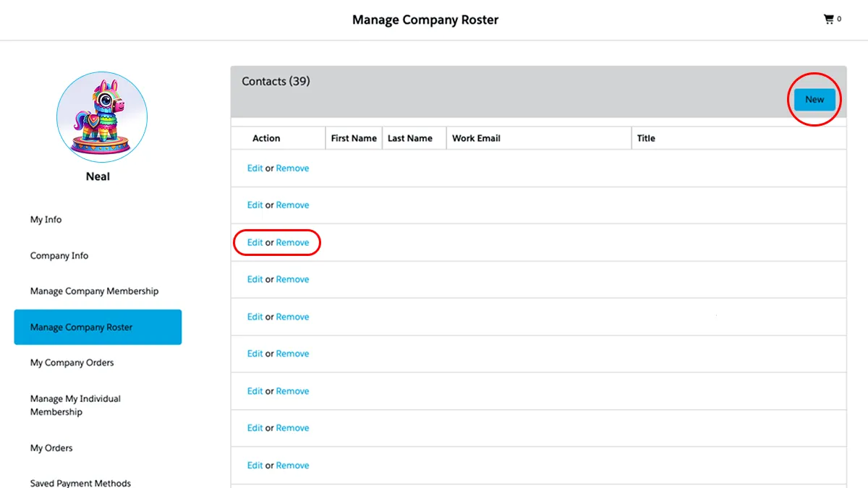Click the New button to add a contact

[814, 100]
